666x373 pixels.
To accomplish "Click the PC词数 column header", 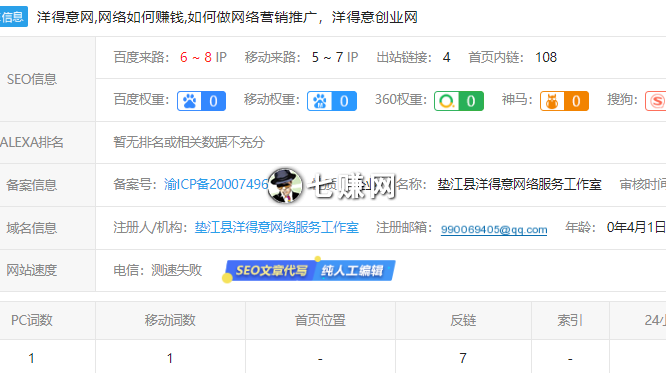I will pos(32,320).
